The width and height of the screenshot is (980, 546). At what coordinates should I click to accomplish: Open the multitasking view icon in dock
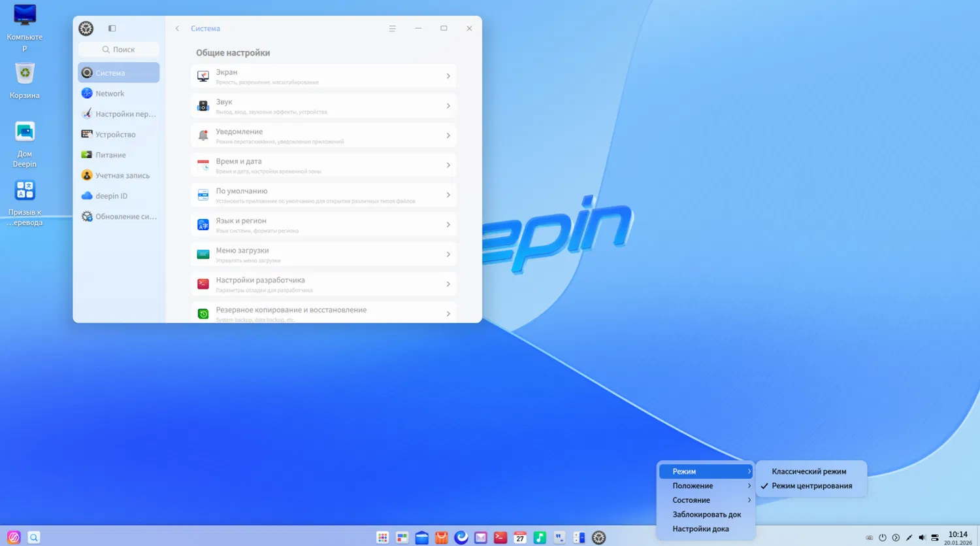[402, 537]
